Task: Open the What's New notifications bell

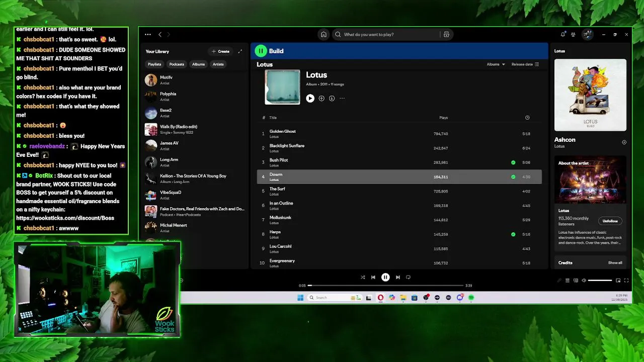Action: point(562,34)
